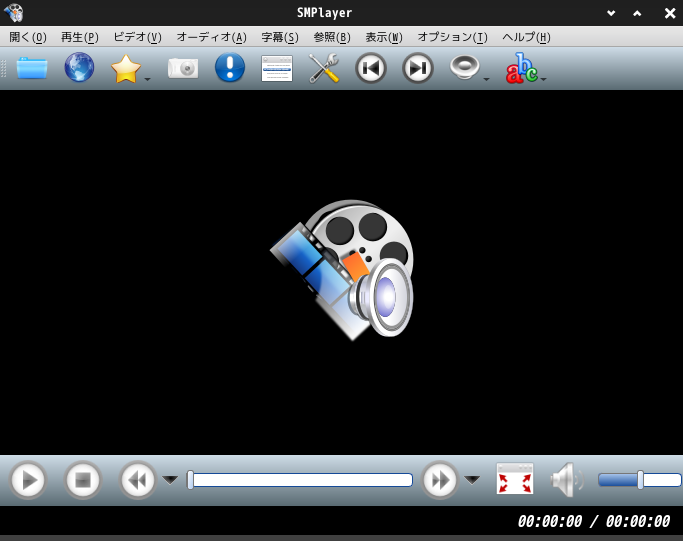Expand the fast-forward options dropdown arrow
The image size is (683, 541).
click(x=472, y=480)
